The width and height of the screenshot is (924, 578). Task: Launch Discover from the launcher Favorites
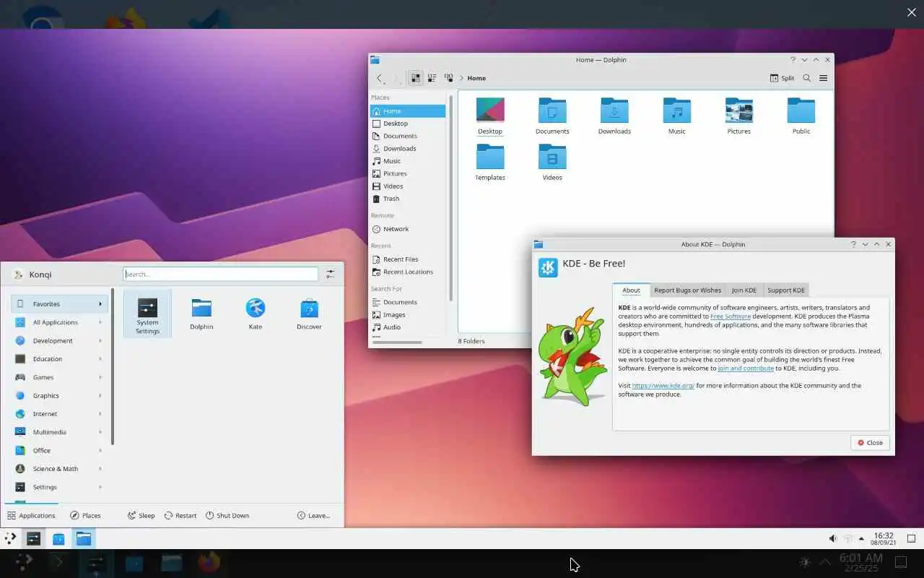click(x=309, y=314)
